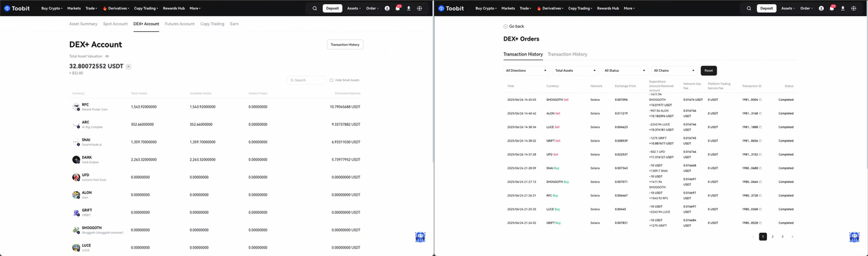Click the UFD Unicorn Fart Dust icon
Viewport: 868px width, 256px height.
[76, 177]
